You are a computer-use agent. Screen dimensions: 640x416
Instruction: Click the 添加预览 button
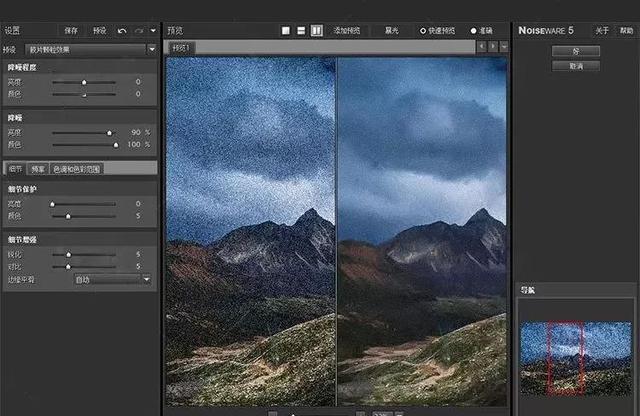click(x=349, y=31)
